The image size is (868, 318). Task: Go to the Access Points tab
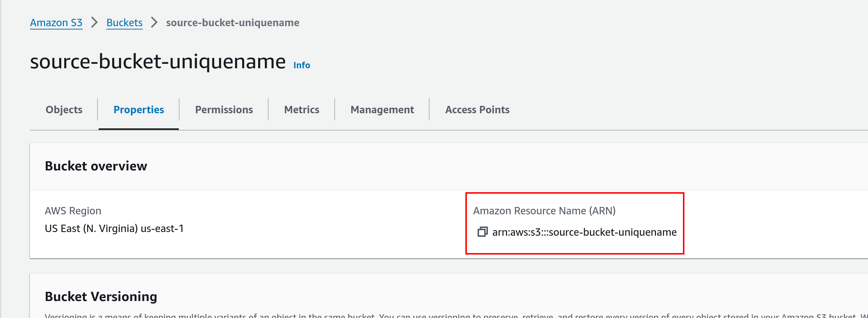(x=477, y=110)
